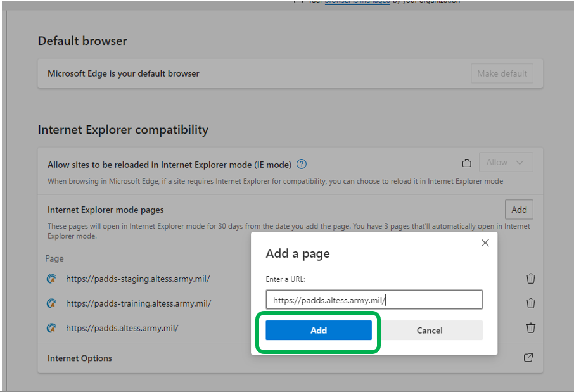This screenshot has width=574, height=392.
Task: Confirm with Add in the Add a page dialog
Action: pyautogui.click(x=319, y=330)
